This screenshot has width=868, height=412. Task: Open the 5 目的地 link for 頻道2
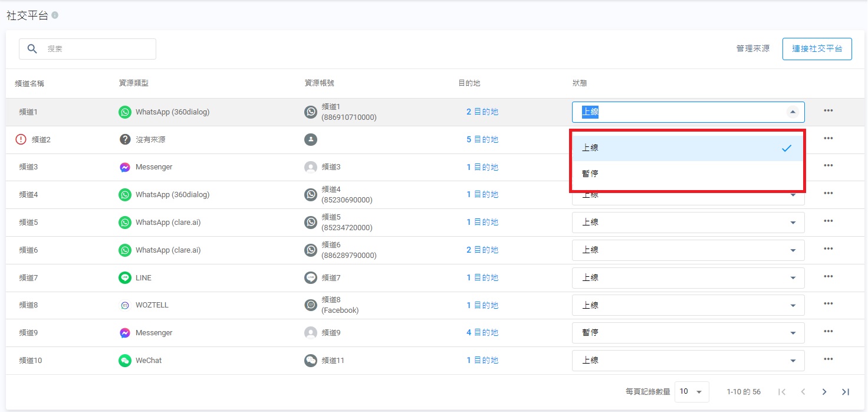tap(482, 140)
